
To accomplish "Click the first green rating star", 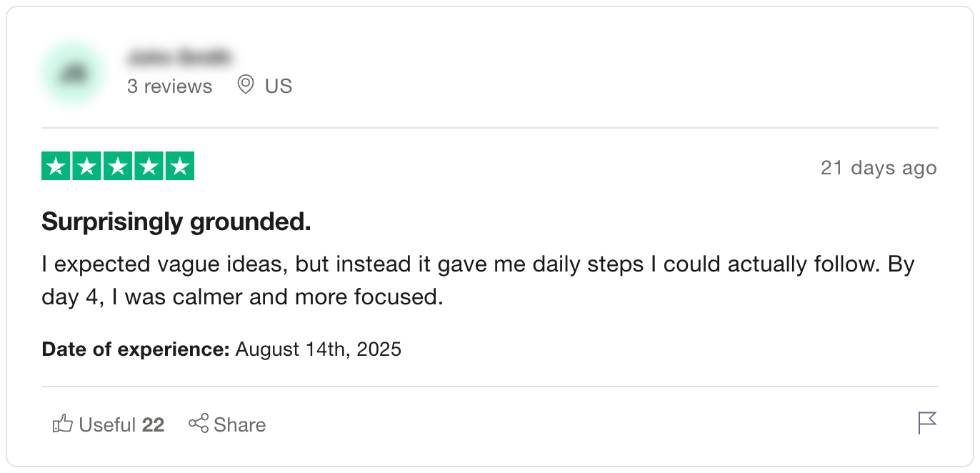I will click(x=56, y=166).
